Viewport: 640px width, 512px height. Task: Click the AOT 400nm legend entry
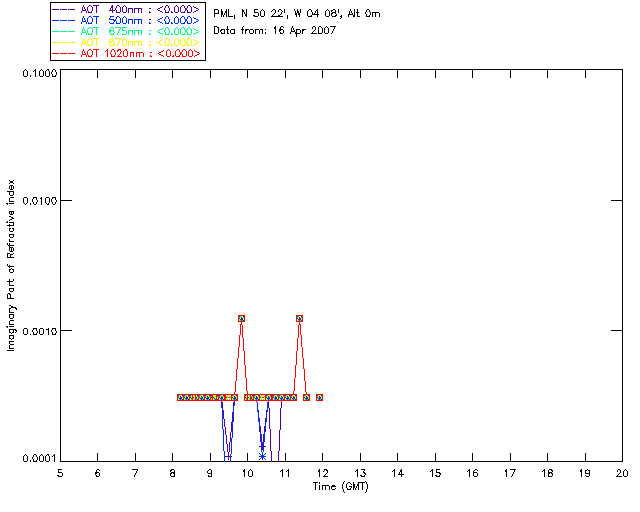tap(126, 9)
